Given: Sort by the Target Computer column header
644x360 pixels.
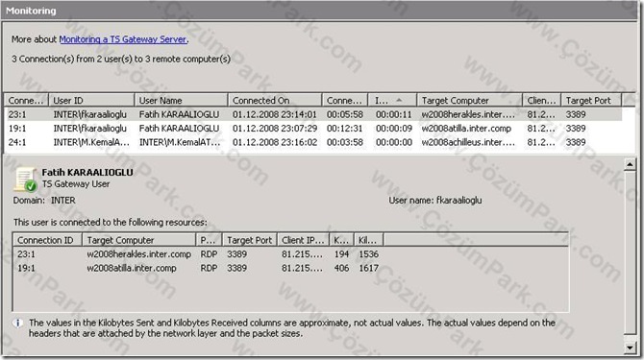Looking at the screenshot, I should [469, 101].
